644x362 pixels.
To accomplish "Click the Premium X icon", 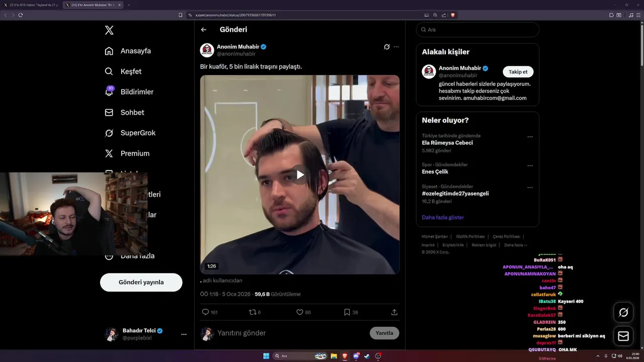I will tap(109, 153).
